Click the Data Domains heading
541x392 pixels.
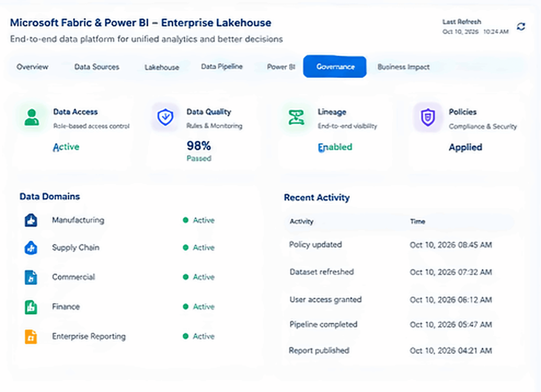(x=50, y=197)
